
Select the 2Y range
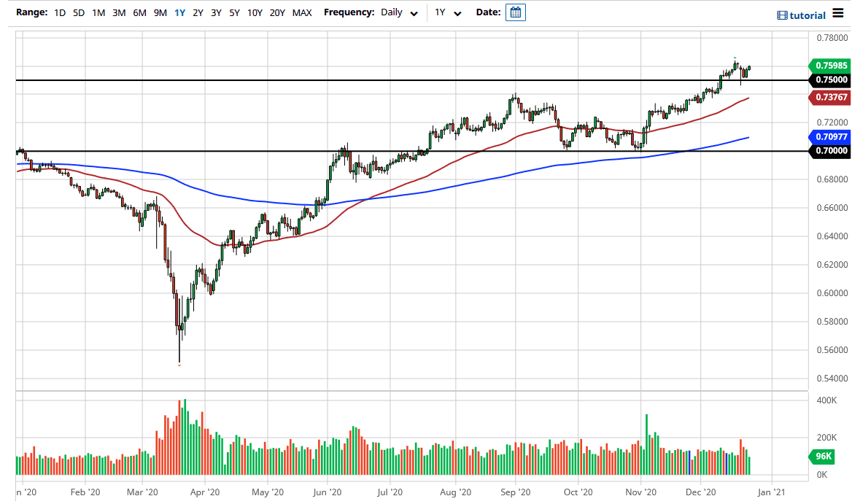click(x=196, y=12)
